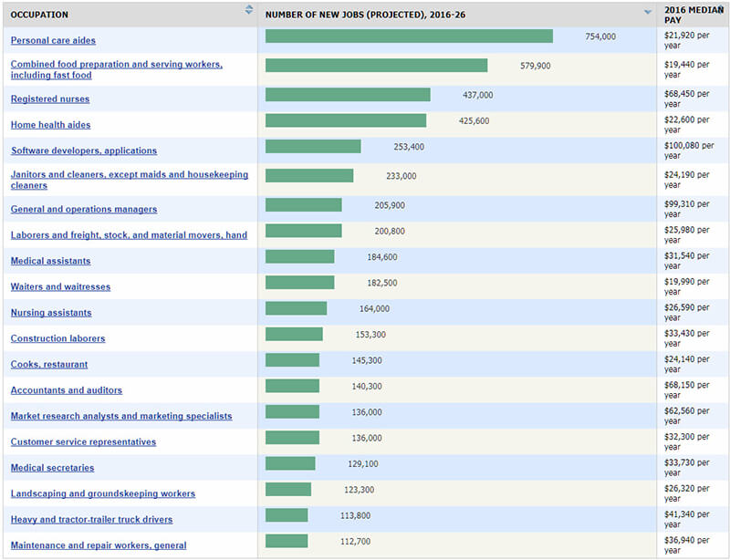Open Janitors and cleaners occupation link
The image size is (730, 560).
tap(130, 180)
